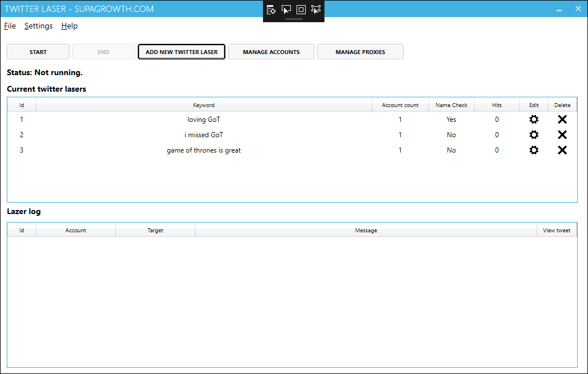
Task: Click Id cell '3' in lasers table
Action: 22,150
